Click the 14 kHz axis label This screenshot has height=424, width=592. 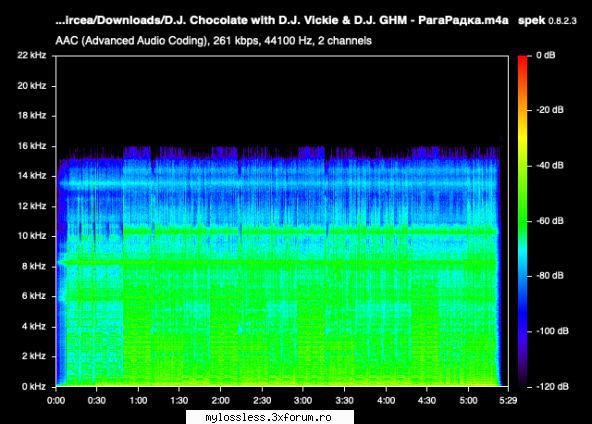coord(32,176)
